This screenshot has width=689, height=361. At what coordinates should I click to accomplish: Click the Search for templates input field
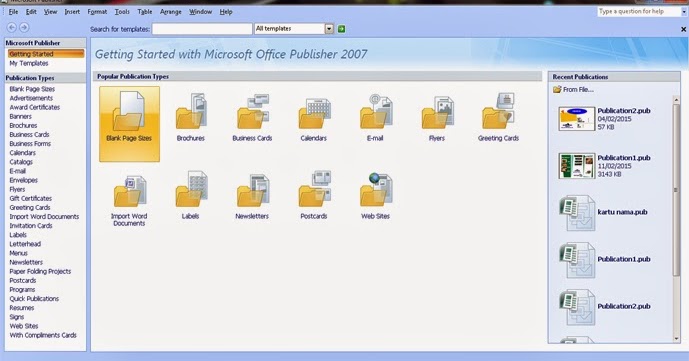click(x=202, y=29)
